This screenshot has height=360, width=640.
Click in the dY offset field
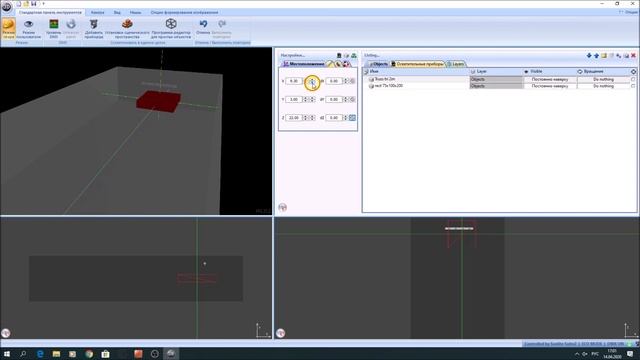pyautogui.click(x=334, y=99)
